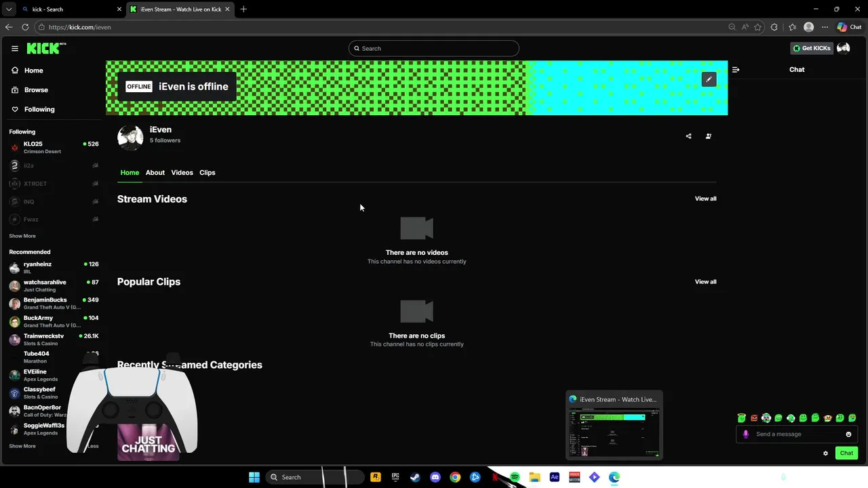Viewport: 868px width, 488px height.
Task: Open ii2a channel in Following list
Action: coord(54,165)
